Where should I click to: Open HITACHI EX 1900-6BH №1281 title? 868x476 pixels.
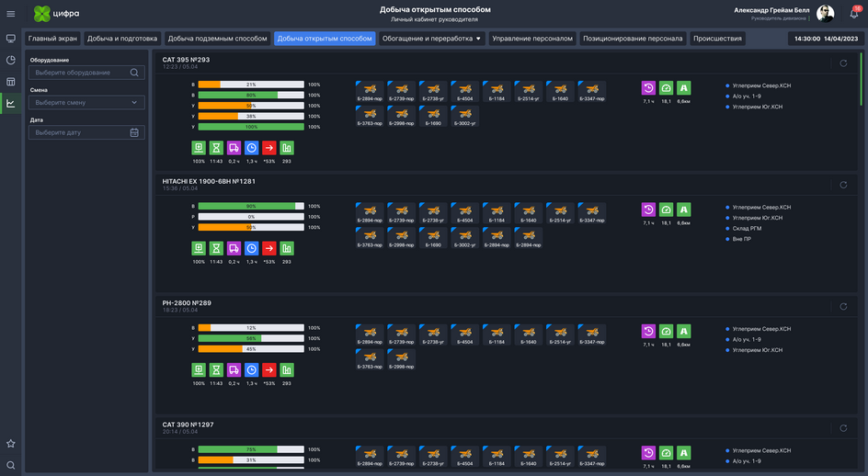coord(209,182)
